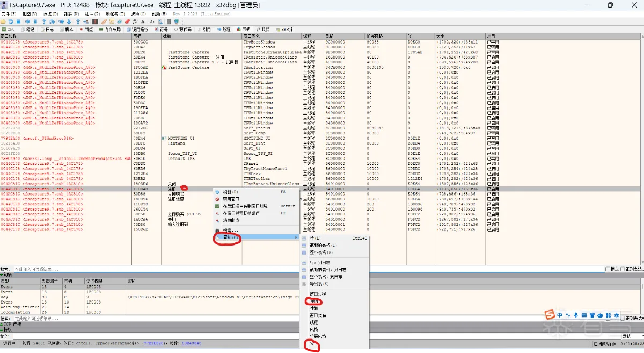This screenshot has width=644, height=353.
Task: Click the fx functions toolbar icon
Action: 135,21
